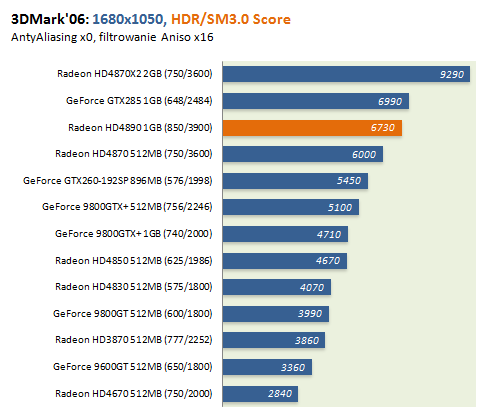Screen dimensions: 481x414
Task: Click the 6000 score bar
Action: [x=303, y=154]
